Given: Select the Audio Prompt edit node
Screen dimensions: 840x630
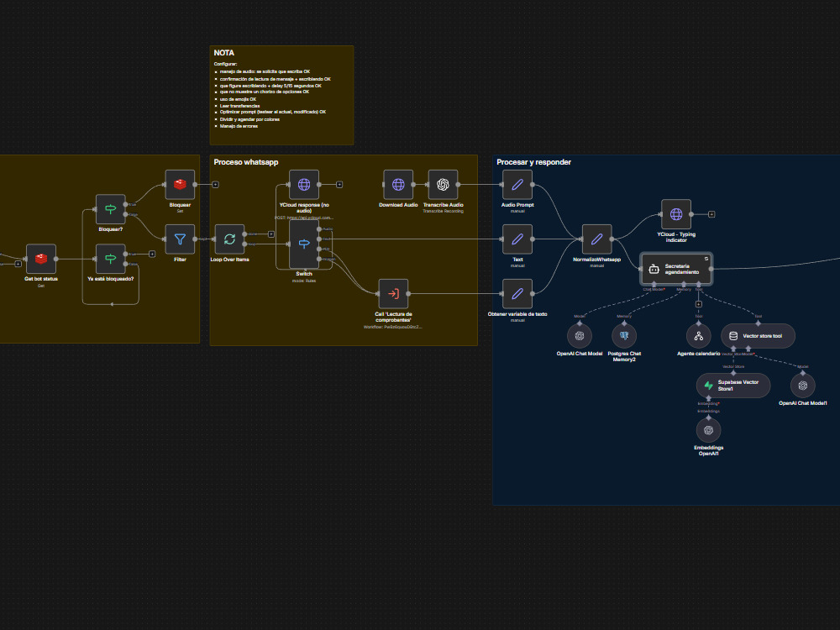Looking at the screenshot, I should pos(517,184).
